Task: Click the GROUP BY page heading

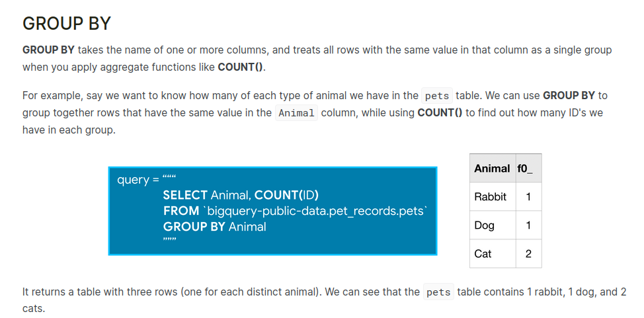Action: pyautogui.click(x=67, y=24)
